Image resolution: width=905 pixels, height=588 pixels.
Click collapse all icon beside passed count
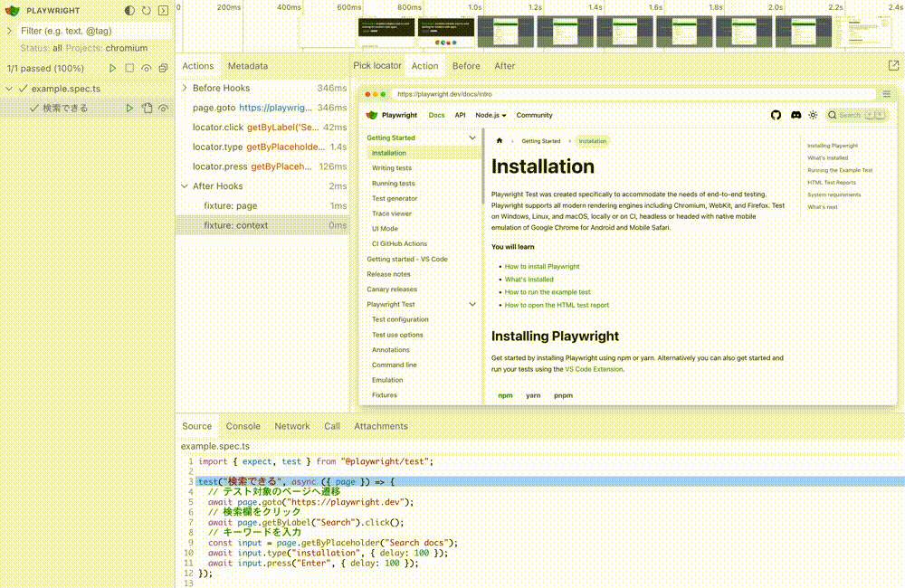163,68
